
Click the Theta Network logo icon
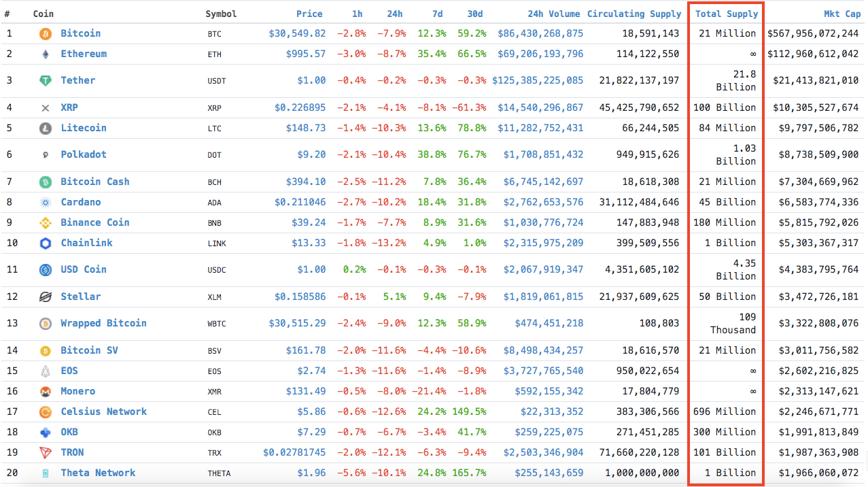coord(46,473)
